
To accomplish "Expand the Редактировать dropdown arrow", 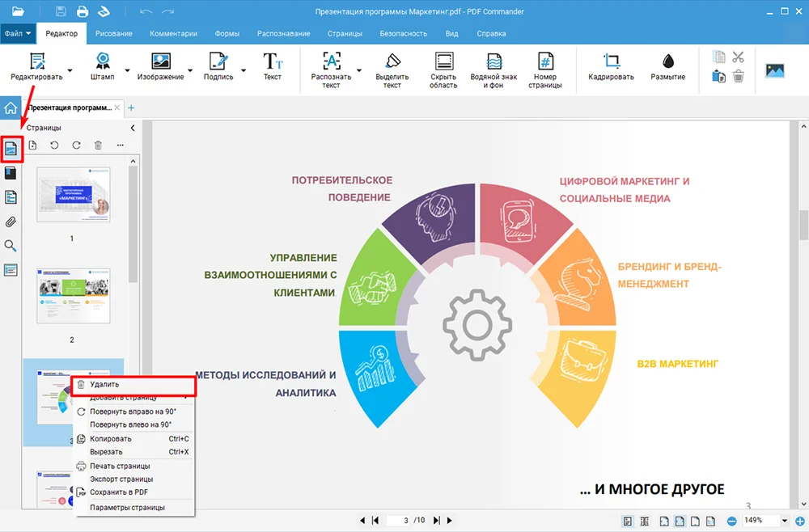I will pos(70,70).
